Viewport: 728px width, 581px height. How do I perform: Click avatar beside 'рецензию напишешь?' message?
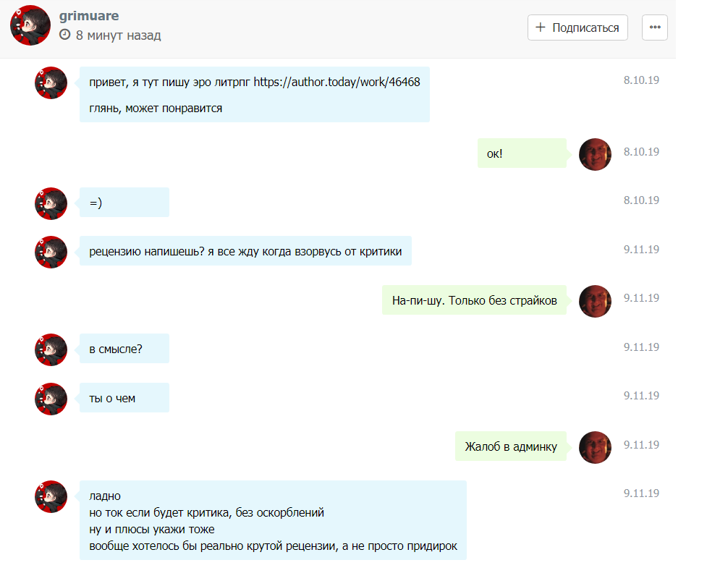coord(51,252)
